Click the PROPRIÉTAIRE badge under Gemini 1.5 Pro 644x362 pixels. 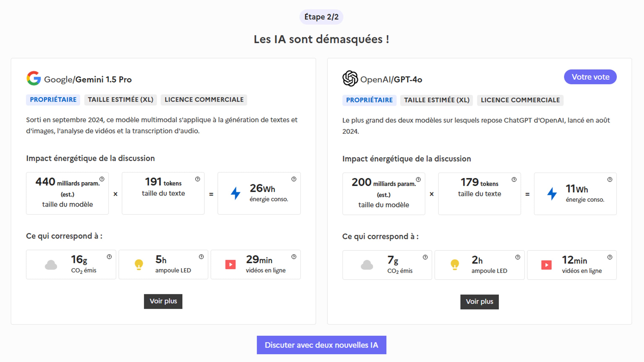[x=53, y=99]
